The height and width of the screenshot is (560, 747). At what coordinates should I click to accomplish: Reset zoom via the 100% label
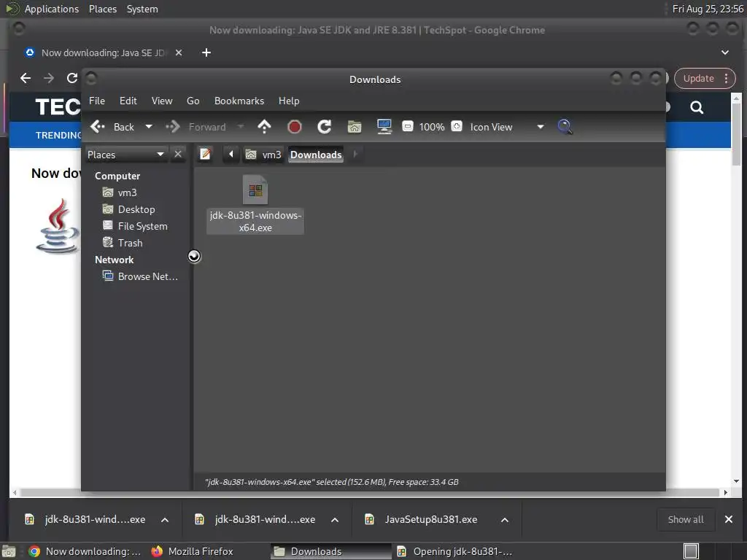coord(432,127)
